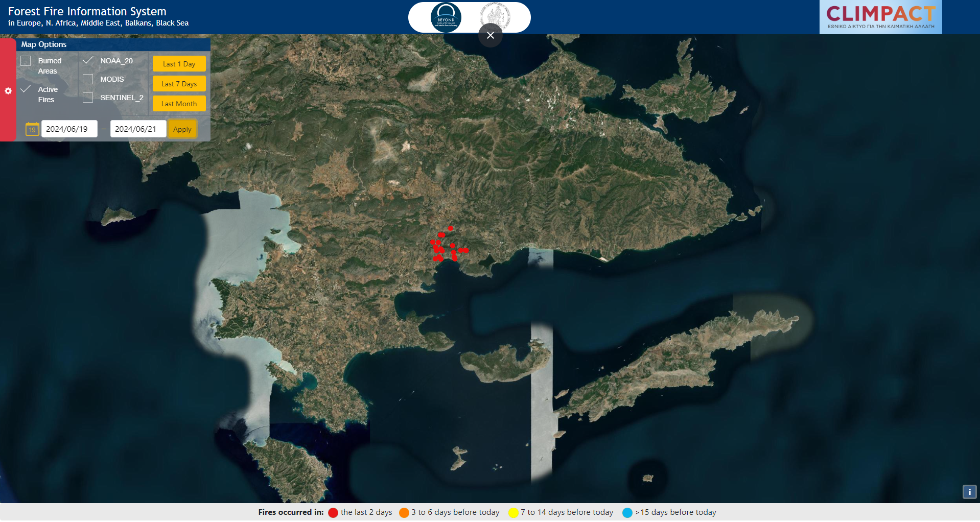Open the info button at bottom right

970,491
